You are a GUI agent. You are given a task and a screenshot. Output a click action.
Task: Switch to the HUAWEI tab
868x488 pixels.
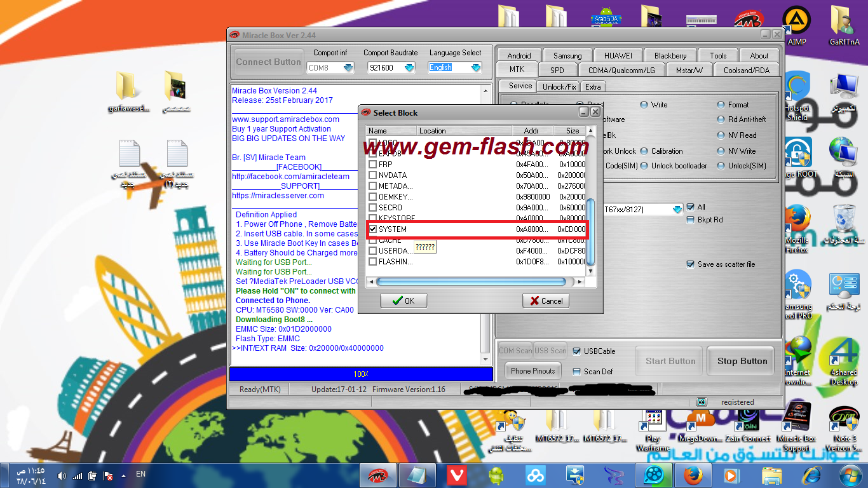tap(618, 55)
